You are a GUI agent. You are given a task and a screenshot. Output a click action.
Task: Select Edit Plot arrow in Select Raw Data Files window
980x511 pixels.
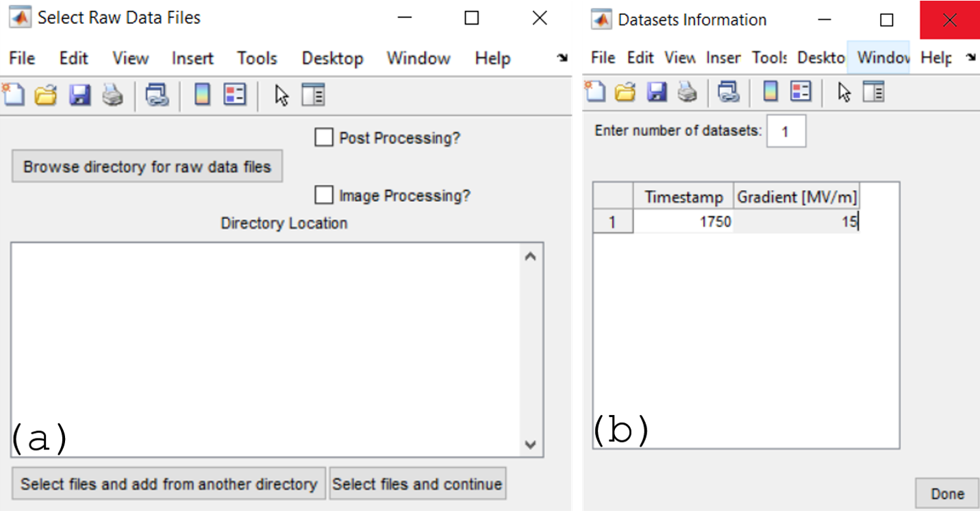pyautogui.click(x=281, y=96)
